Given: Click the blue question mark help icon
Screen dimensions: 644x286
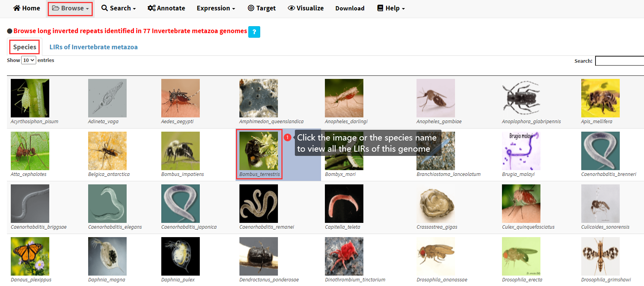Looking at the screenshot, I should [254, 32].
